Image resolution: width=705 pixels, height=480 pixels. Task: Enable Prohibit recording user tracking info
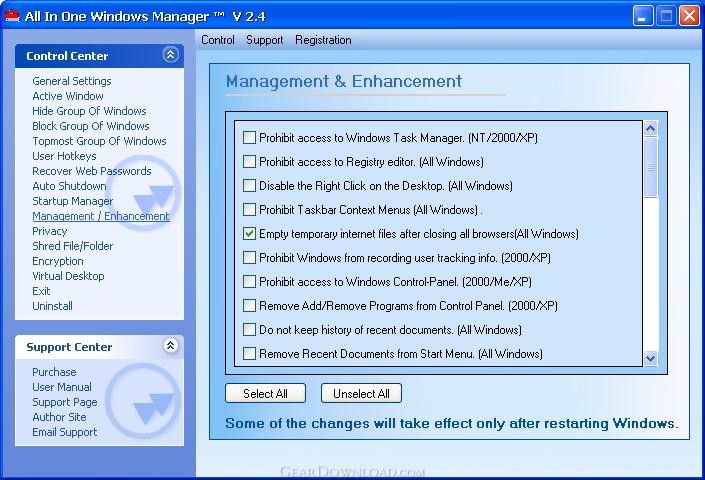coord(249,258)
